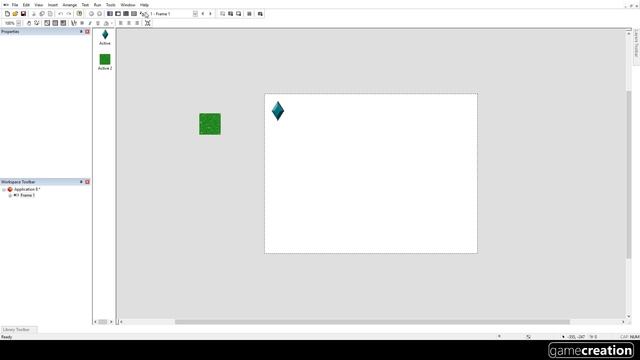This screenshot has height=360, width=640.
Task: Open the View menu
Action: (x=38, y=5)
